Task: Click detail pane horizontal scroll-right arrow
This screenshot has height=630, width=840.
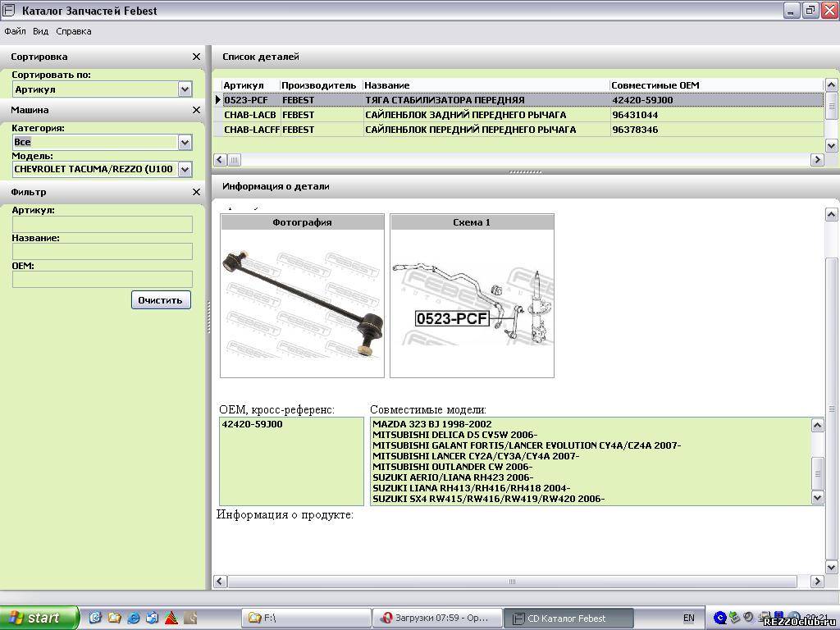Action: (x=817, y=582)
